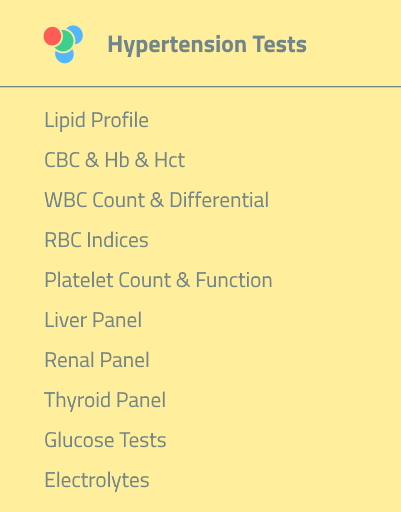Viewport: 401px width, 512px height.
Task: Choose Glucose Tests from the list
Action: pyautogui.click(x=105, y=440)
